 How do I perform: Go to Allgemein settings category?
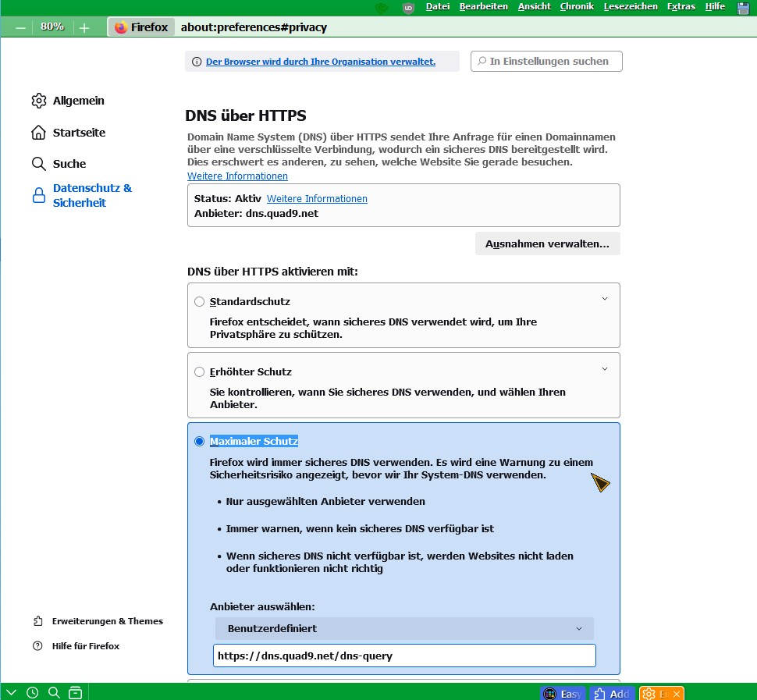[79, 101]
